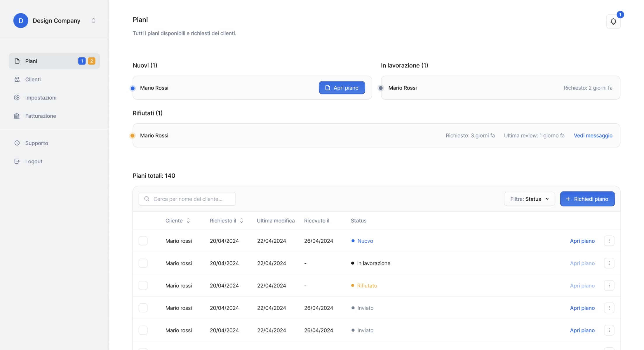Viewport: 644px width, 350px height.
Task: Click the orange dot on the Rifiutati card
Action: (133, 135)
